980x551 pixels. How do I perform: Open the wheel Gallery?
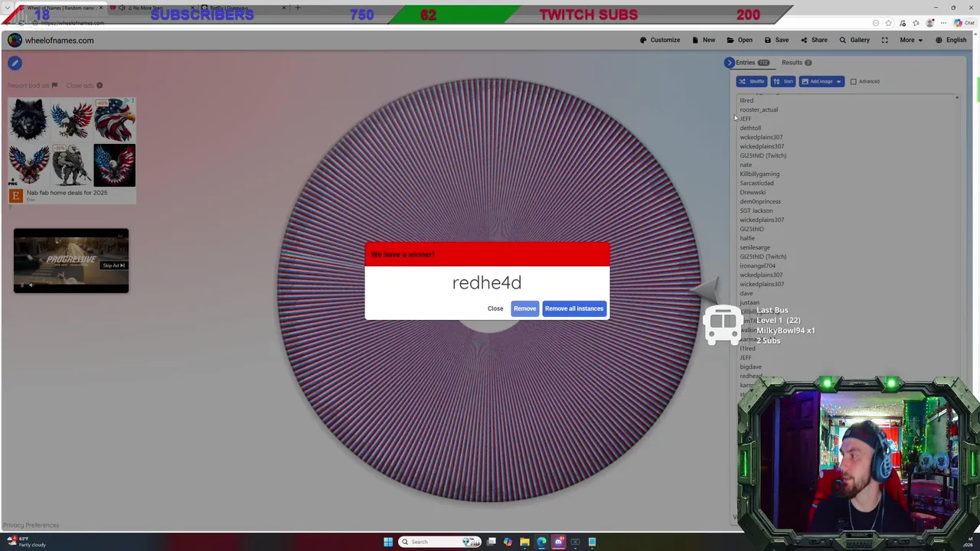[854, 41]
